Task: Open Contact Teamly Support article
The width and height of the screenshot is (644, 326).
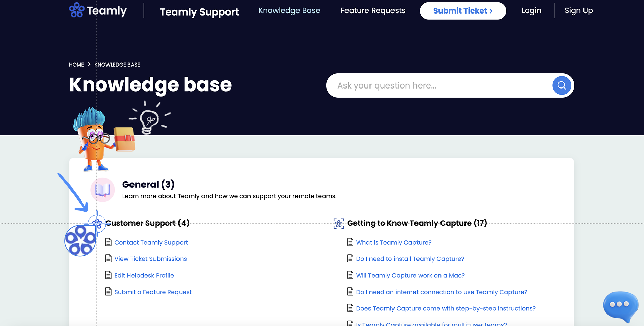Action: 151,242
